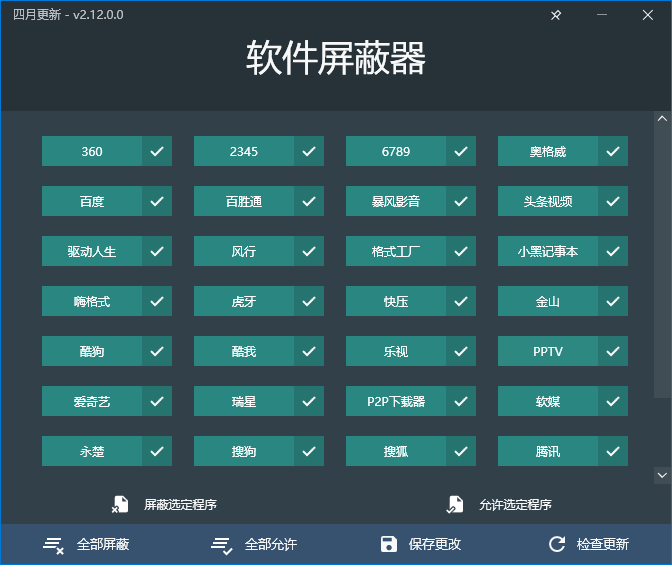Select the 百度 program entry
Image resolution: width=672 pixels, height=565 pixels.
[x=92, y=202]
